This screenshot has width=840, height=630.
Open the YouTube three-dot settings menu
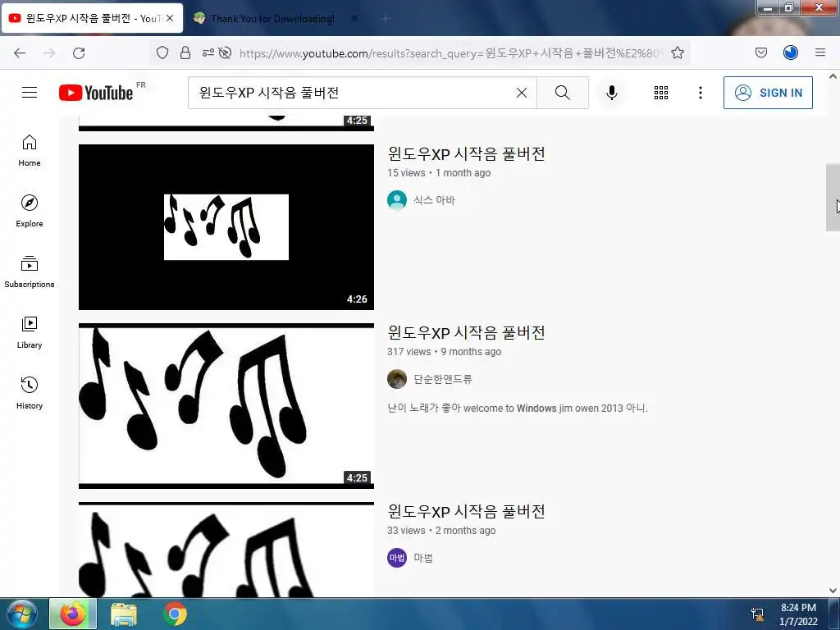pos(701,93)
